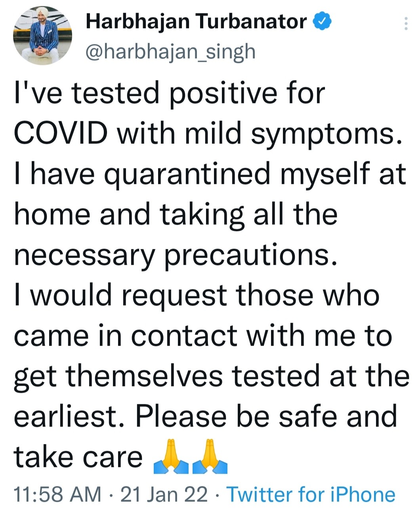Screen dimensions: 420x511
Task: Click the words "necessary precautions"
Action: coord(176,255)
